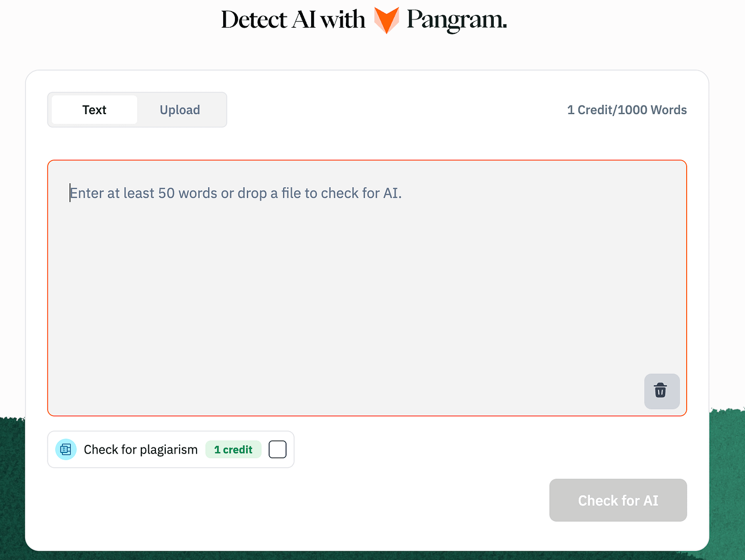This screenshot has width=745, height=560.
Task: Switch to the Text tab
Action: [95, 110]
